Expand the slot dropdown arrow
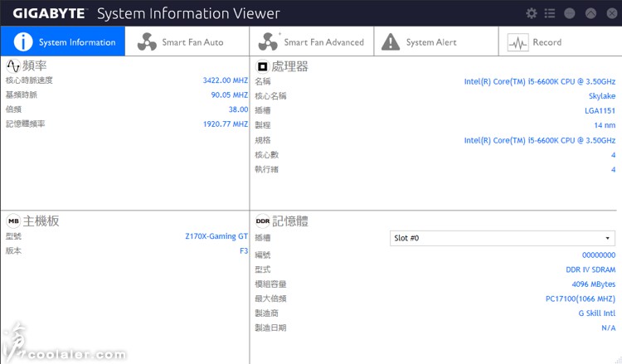Image resolution: width=622 pixels, height=364 pixels. coord(607,238)
